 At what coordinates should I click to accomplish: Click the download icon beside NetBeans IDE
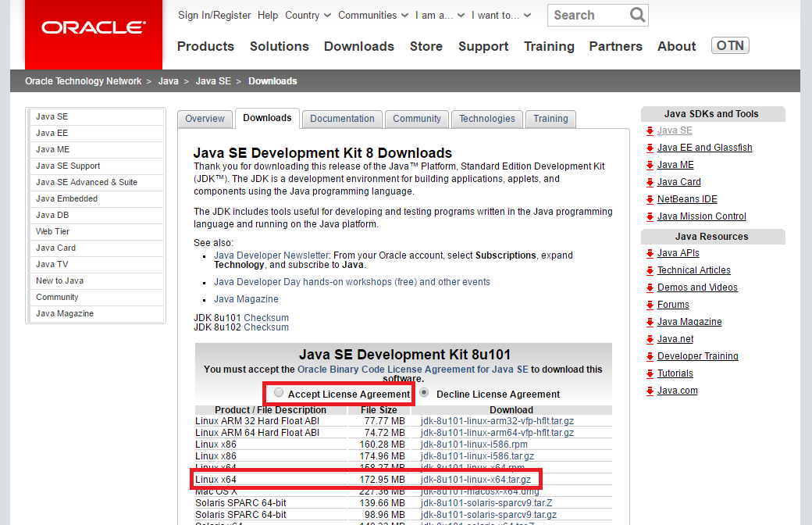click(x=649, y=199)
